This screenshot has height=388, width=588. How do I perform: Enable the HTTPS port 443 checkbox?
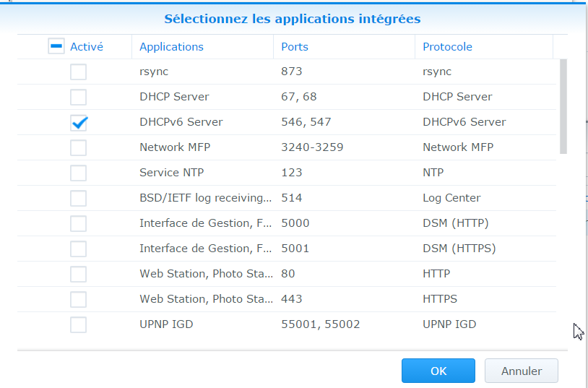pyautogui.click(x=78, y=299)
